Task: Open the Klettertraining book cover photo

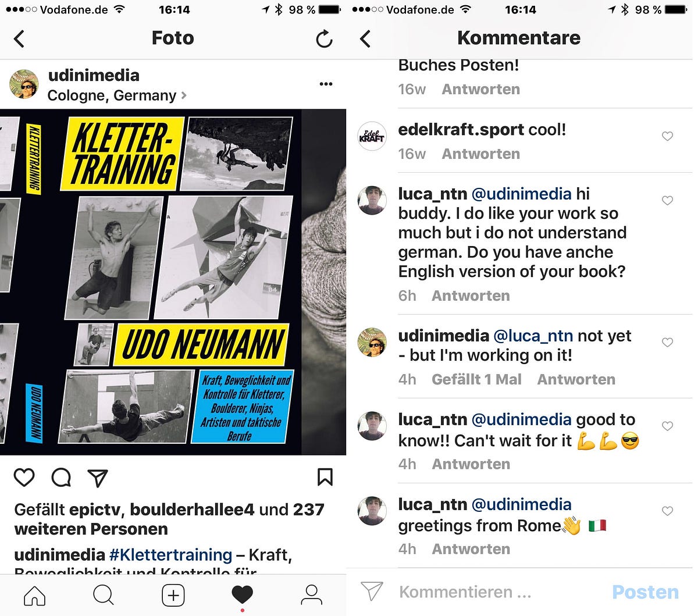Action: pyautogui.click(x=173, y=282)
